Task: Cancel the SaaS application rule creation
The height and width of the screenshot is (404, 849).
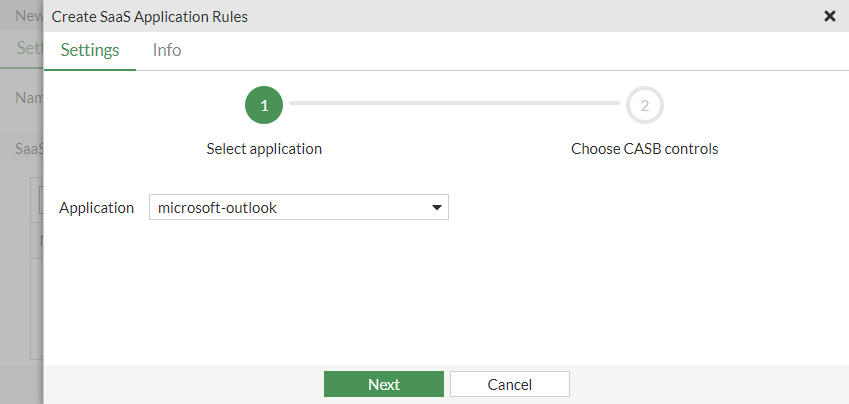Action: (x=510, y=384)
